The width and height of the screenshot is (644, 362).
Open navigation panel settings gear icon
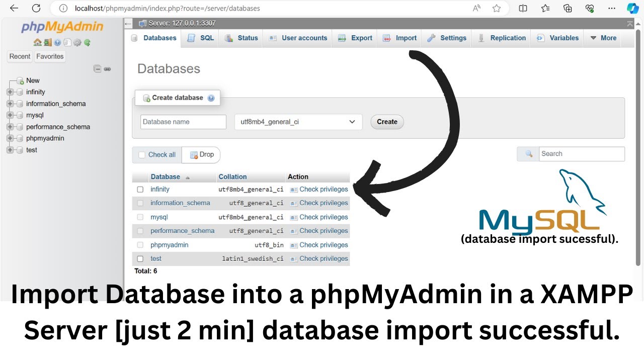77,43
